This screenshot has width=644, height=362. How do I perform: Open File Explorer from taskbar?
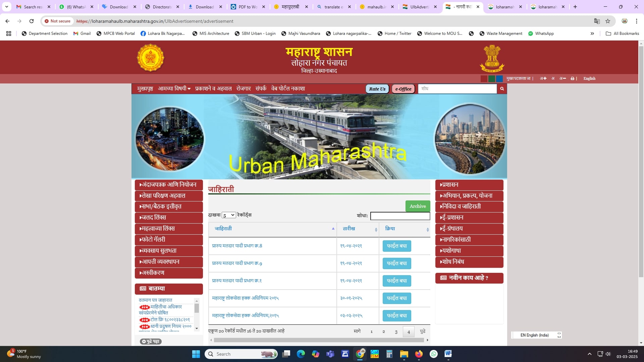[x=404, y=354]
